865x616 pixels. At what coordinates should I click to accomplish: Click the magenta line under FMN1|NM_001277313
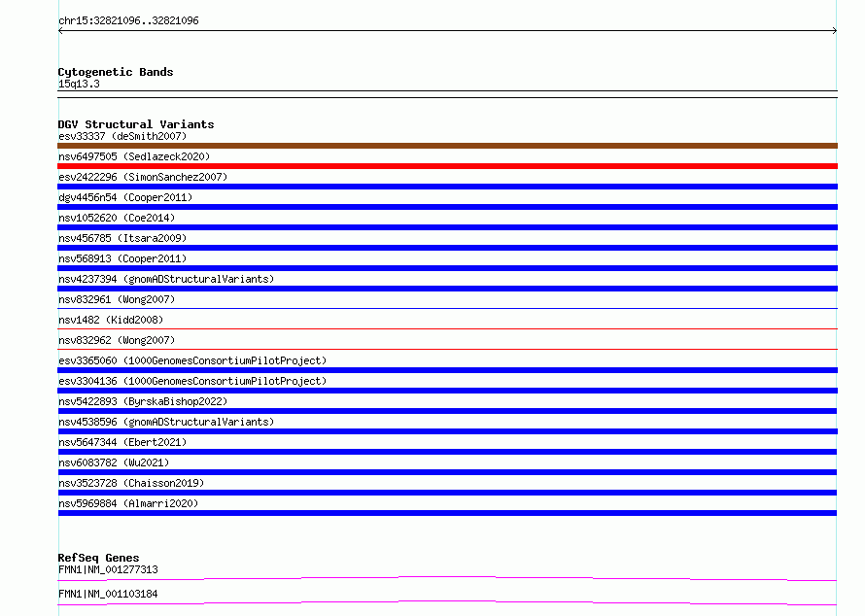pyautogui.click(x=447, y=578)
